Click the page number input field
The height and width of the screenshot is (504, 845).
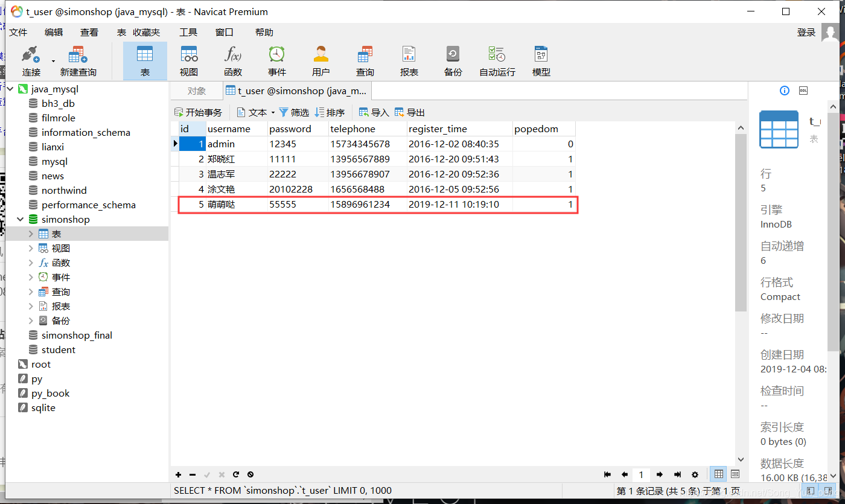click(641, 474)
